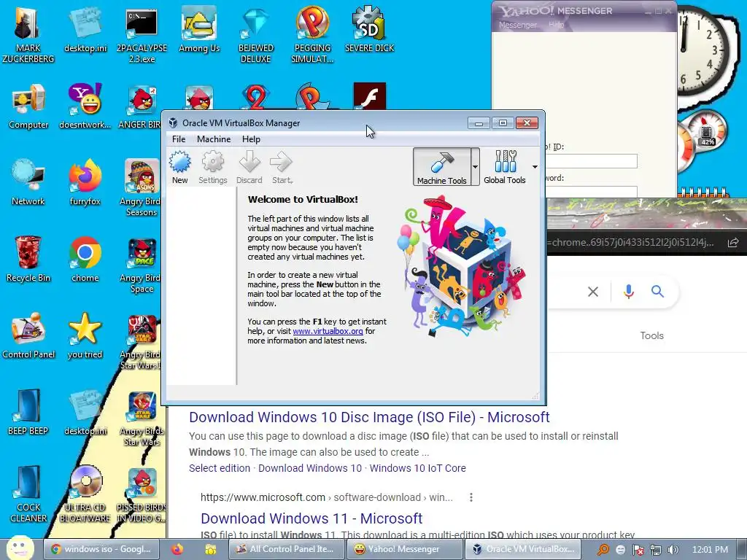Open Tools in Google search results
Image resolution: width=747 pixels, height=560 pixels.
tap(651, 335)
